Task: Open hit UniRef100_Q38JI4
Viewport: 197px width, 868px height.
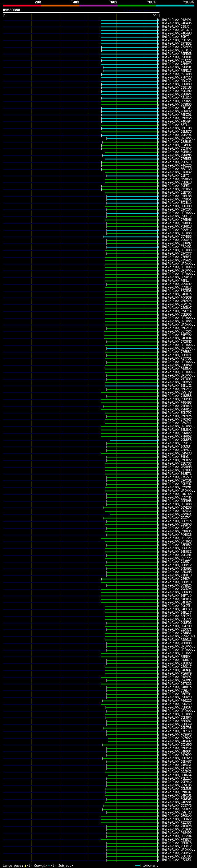Action: pos(176,26)
